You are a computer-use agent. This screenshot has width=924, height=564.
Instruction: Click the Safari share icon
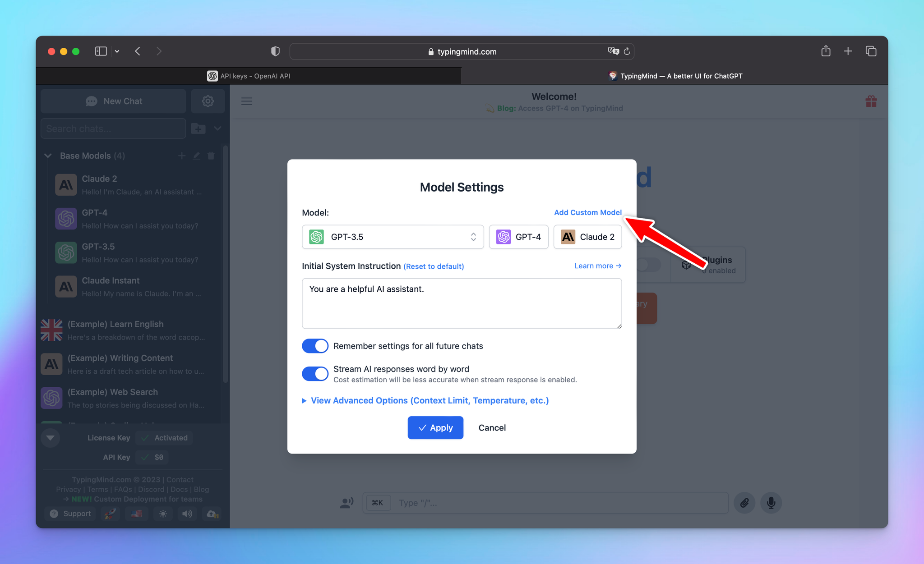point(826,51)
